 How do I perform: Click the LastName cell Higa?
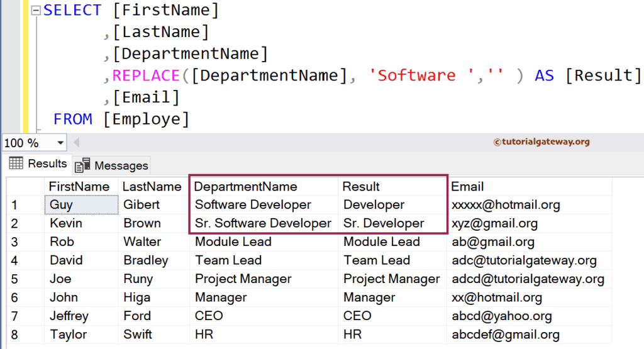point(153,297)
